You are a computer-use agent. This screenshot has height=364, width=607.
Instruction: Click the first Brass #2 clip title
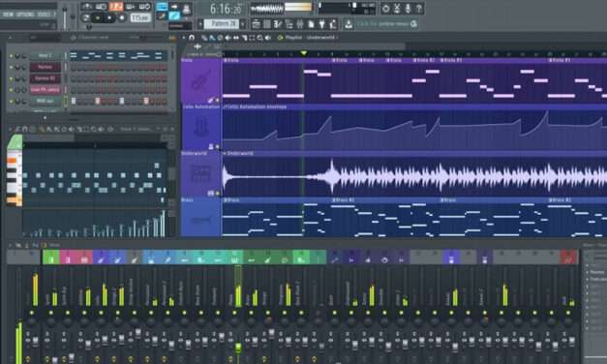(344, 200)
